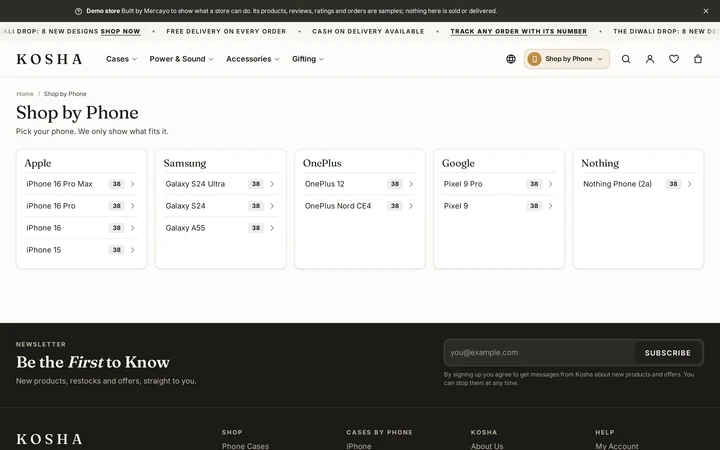Select Galaxy S24 Ultra

tap(220, 184)
